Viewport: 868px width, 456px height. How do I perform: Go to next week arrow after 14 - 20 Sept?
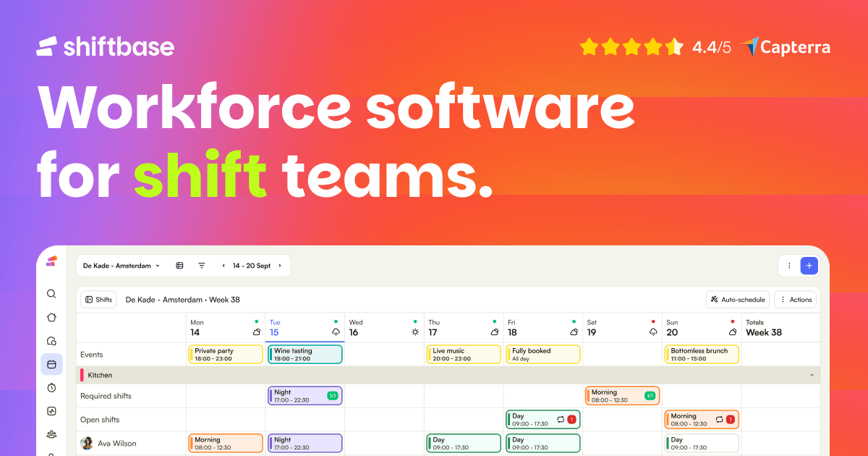coord(280,266)
